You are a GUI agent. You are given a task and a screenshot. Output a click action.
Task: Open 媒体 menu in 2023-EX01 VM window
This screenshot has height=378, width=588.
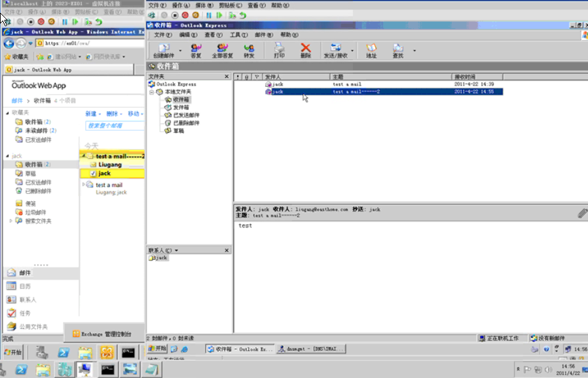(59, 12)
